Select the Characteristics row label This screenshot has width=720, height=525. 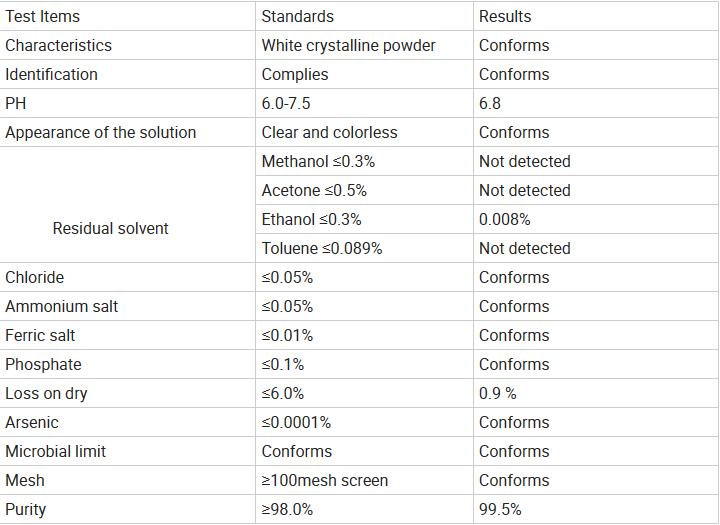pos(128,45)
